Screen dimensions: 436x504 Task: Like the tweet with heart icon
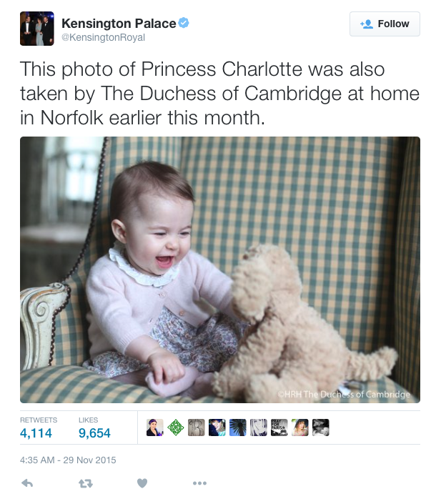(142, 483)
